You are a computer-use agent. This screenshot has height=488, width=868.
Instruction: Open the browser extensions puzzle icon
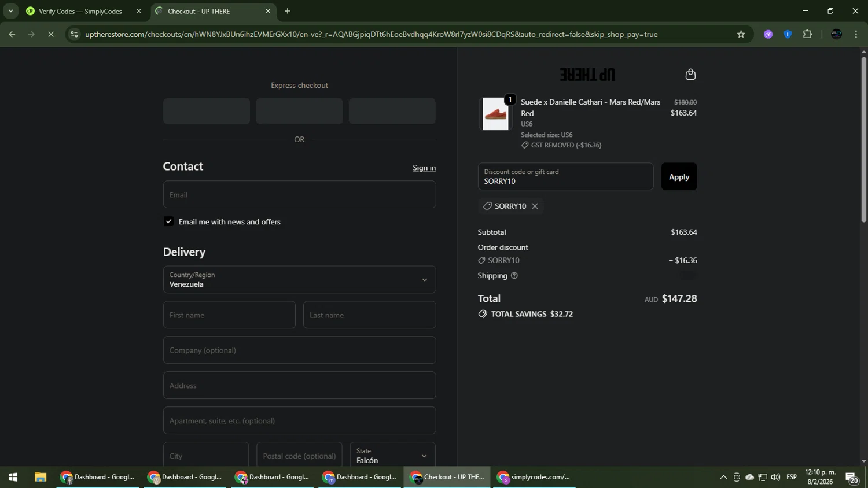[x=807, y=34]
